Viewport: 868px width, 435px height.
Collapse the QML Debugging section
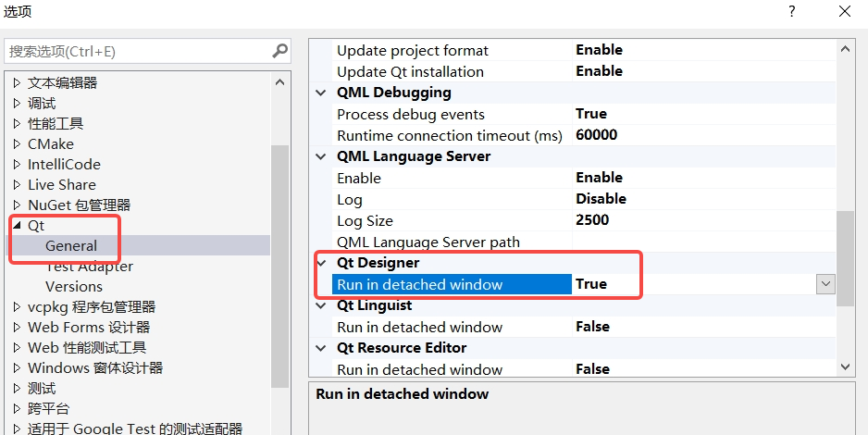coord(321,93)
